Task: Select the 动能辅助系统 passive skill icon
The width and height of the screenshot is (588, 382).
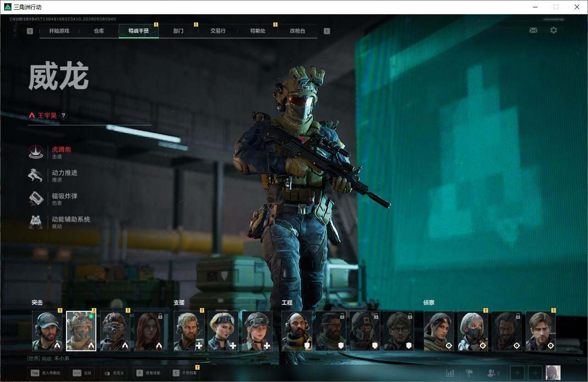Action: point(36,222)
